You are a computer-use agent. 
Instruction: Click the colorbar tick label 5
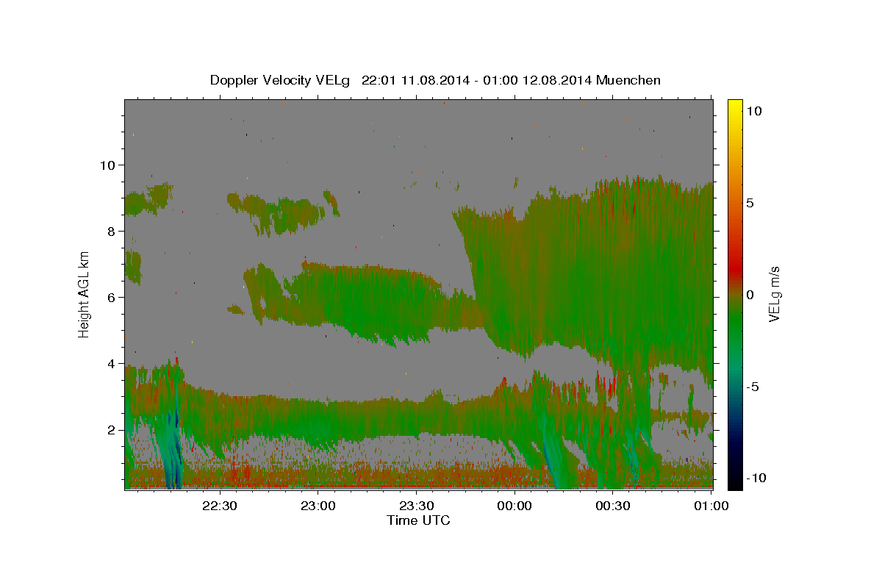click(x=750, y=203)
